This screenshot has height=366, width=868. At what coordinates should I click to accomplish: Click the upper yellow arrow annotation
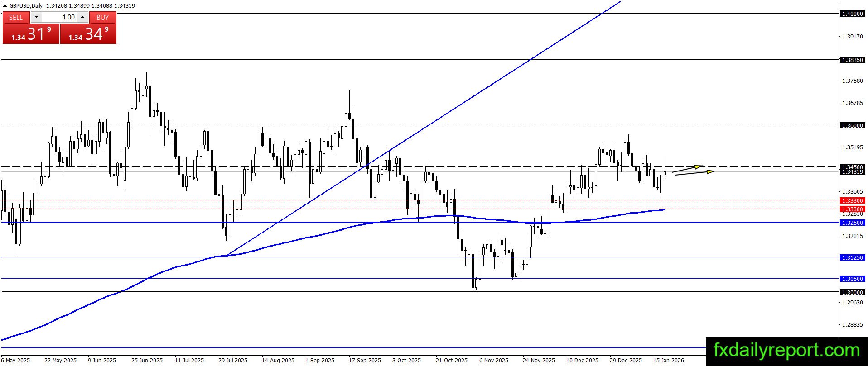[x=687, y=169]
